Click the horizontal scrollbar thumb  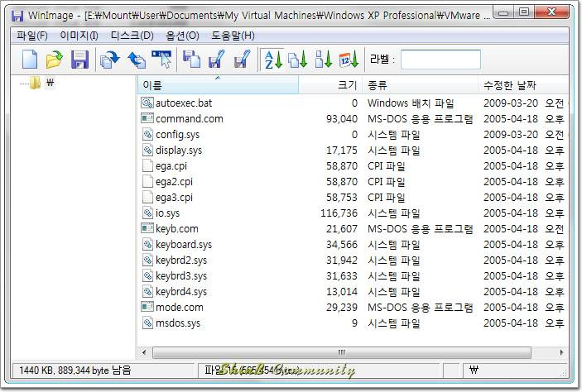tap(341, 352)
